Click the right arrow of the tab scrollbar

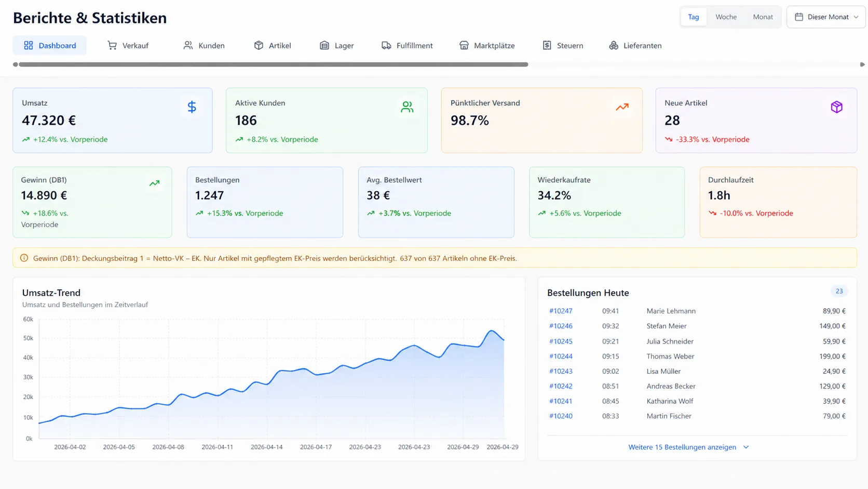click(x=862, y=65)
